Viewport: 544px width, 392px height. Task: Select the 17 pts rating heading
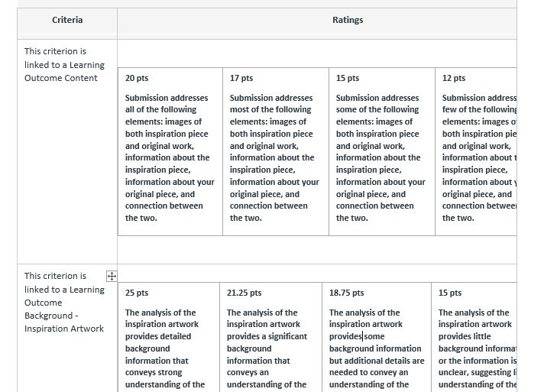(241, 78)
